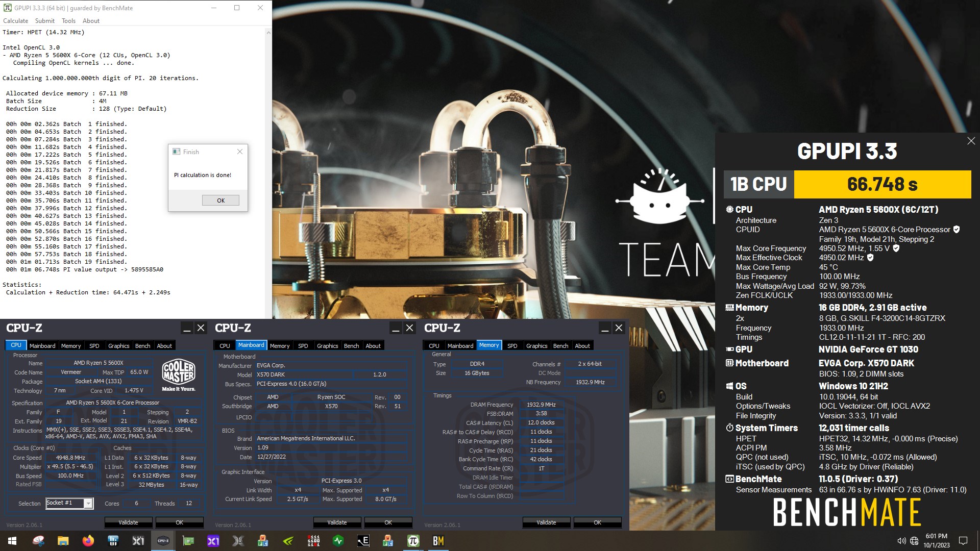Click the PI value output line 5895585A0
Viewport: 980px width, 551px height.
(x=85, y=269)
